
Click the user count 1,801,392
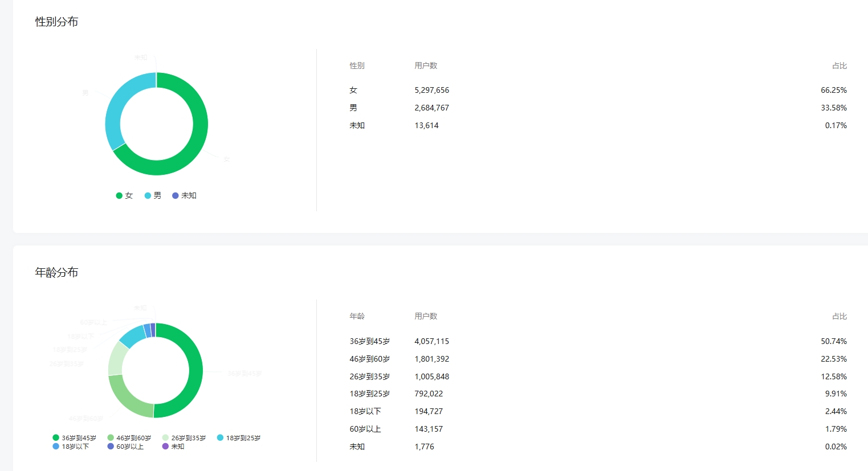click(431, 359)
